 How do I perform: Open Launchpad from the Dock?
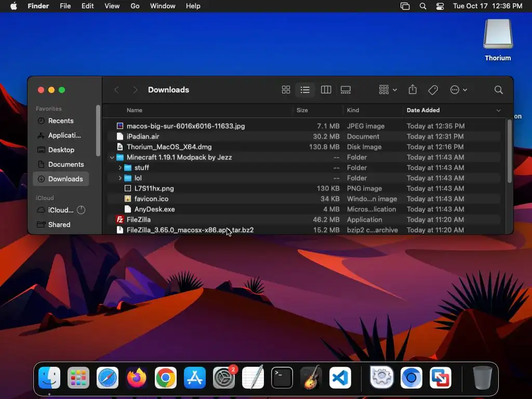coord(78,378)
